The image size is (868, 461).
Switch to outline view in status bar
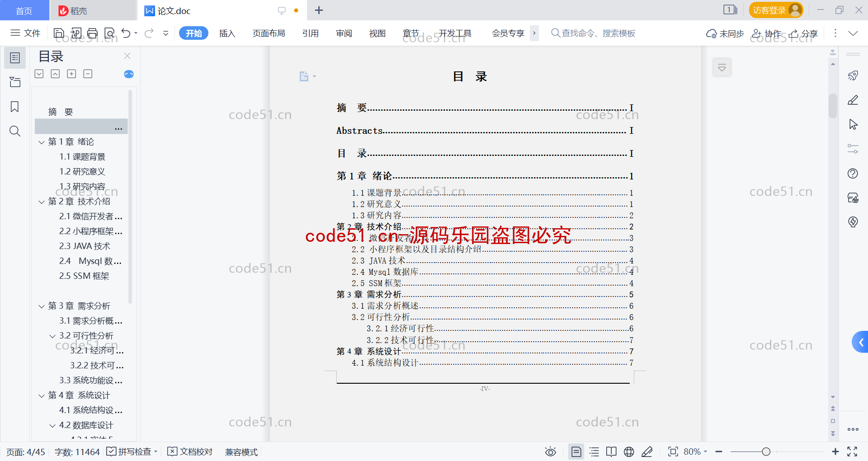(594, 452)
